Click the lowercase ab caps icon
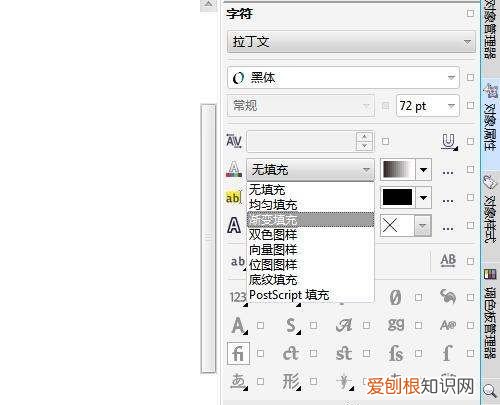Viewport: 500px width, 405px height. click(x=238, y=261)
